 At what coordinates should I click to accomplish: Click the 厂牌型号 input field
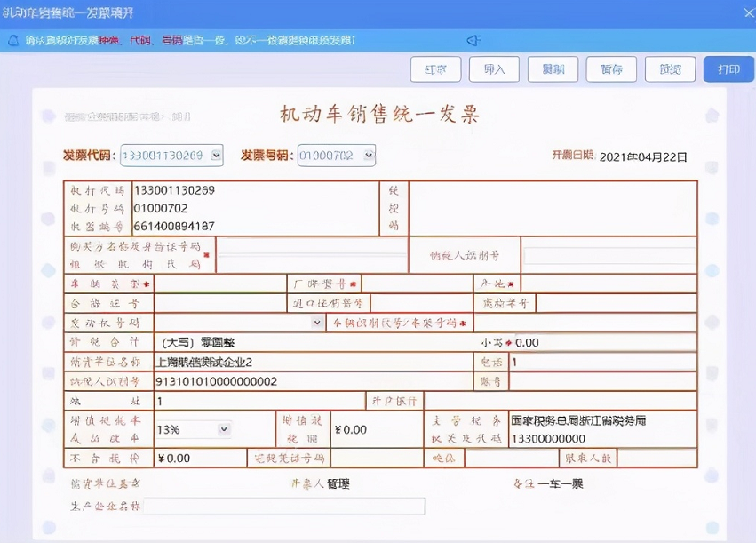point(417,283)
